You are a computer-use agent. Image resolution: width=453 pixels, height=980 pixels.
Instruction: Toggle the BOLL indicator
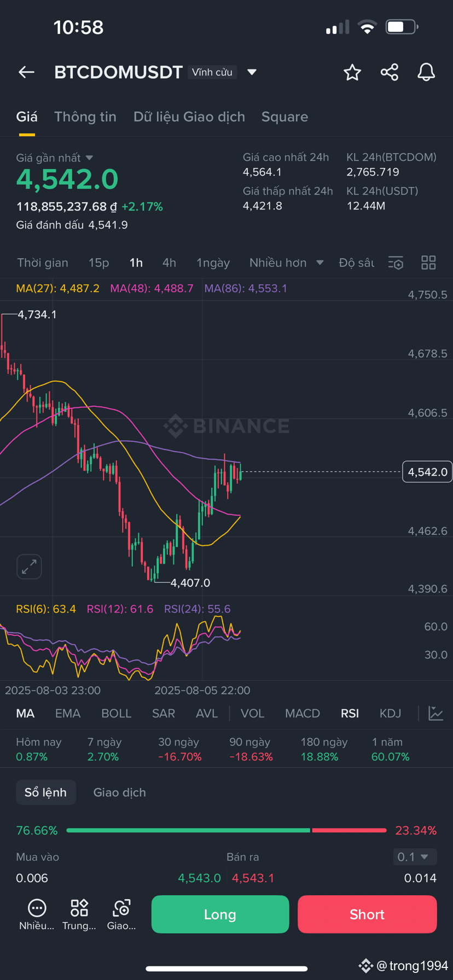[117, 713]
